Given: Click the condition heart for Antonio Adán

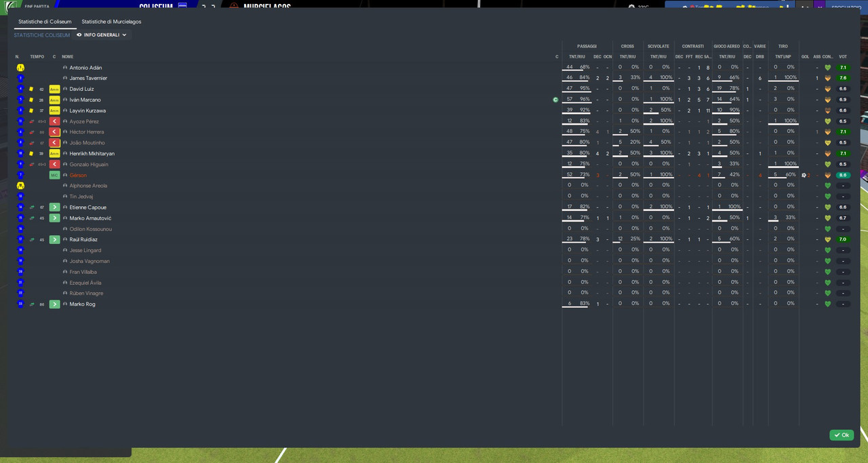Looking at the screenshot, I should click(827, 68).
